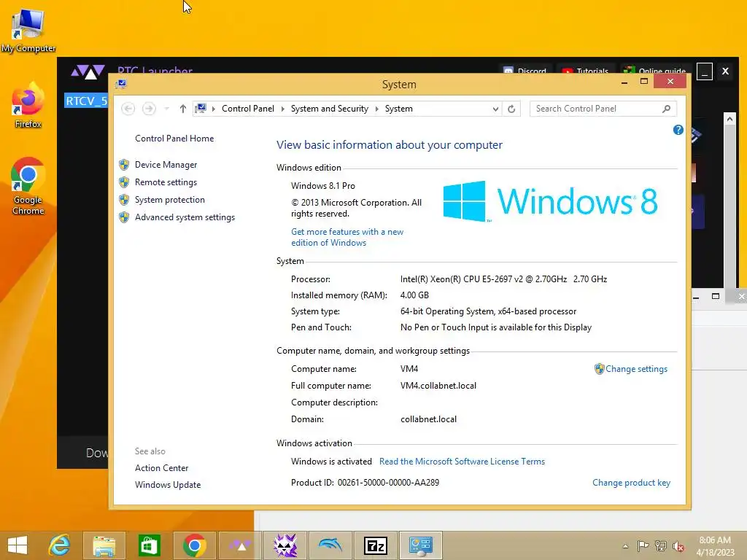
Task: Select RTCV_5 entry in RTC Launcher
Action: pyautogui.click(x=86, y=101)
